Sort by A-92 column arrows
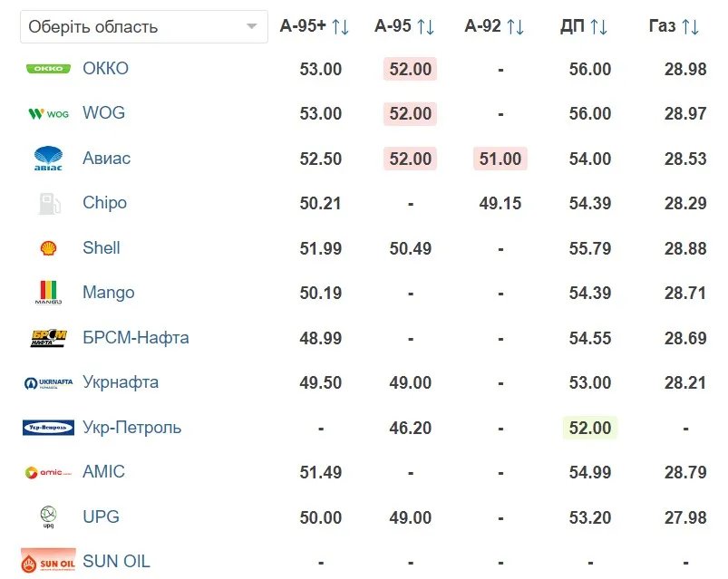The width and height of the screenshot is (728, 579). point(516,26)
